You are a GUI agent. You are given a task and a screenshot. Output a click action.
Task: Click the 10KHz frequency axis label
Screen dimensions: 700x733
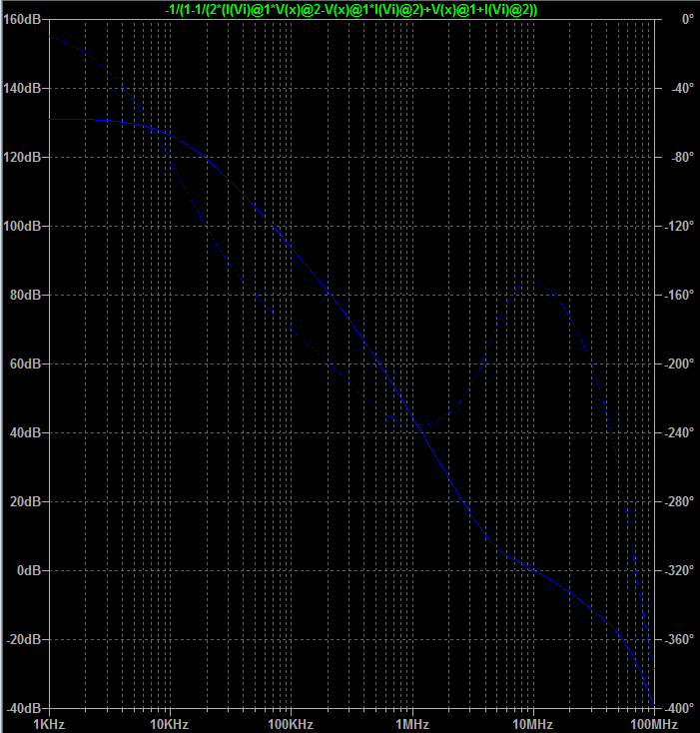pos(169,725)
